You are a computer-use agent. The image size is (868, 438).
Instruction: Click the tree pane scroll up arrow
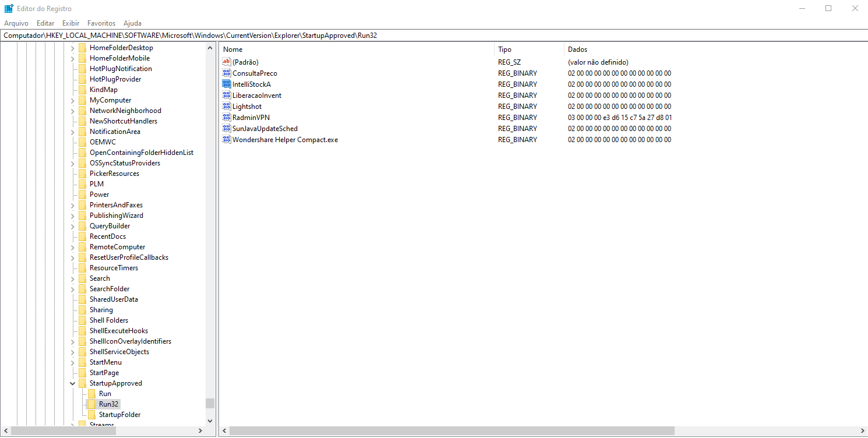[210, 48]
